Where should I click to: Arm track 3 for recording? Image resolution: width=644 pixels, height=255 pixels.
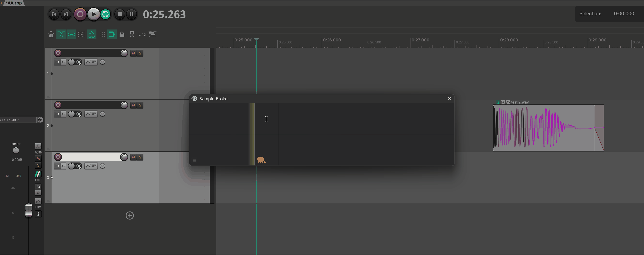[58, 157]
